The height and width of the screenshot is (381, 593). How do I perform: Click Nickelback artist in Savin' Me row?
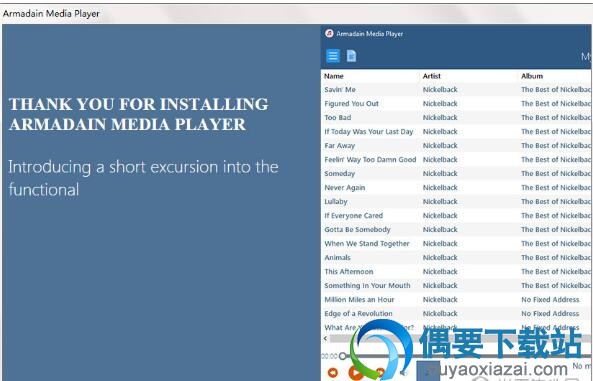click(440, 90)
